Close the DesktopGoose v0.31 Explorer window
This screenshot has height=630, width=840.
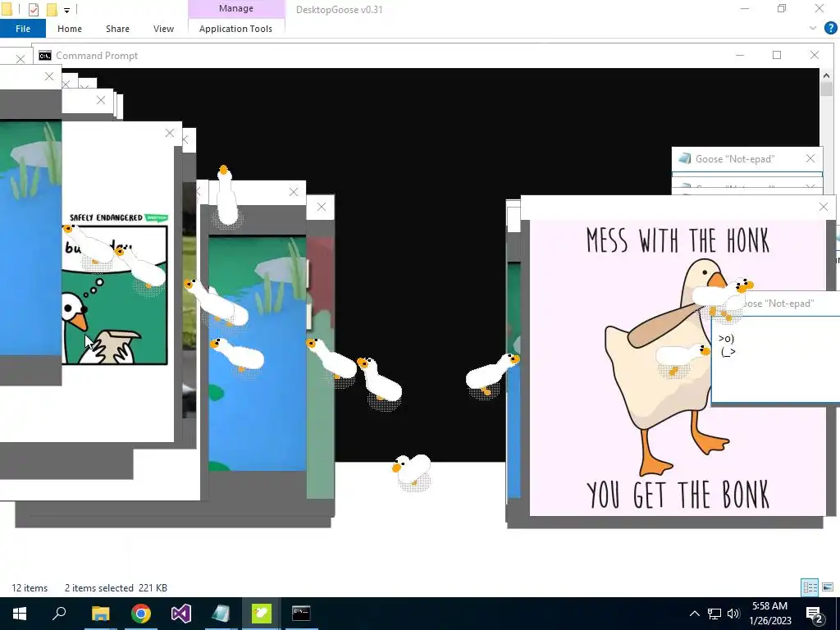[819, 8]
